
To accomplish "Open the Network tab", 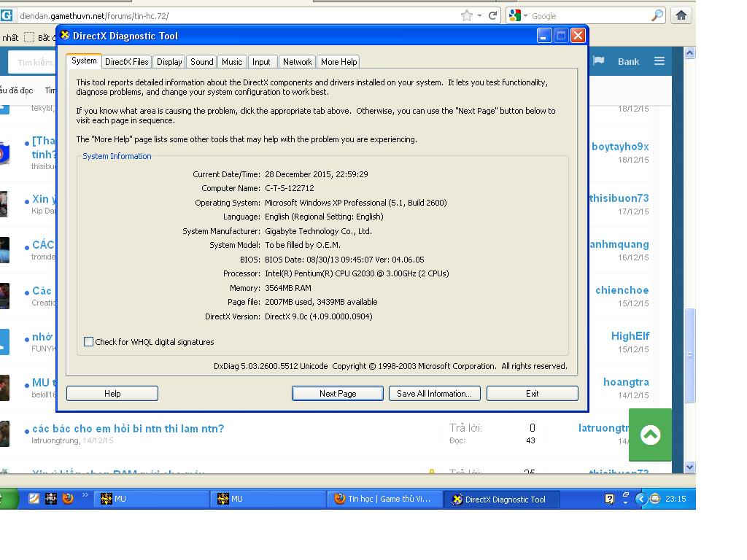I will [x=298, y=62].
